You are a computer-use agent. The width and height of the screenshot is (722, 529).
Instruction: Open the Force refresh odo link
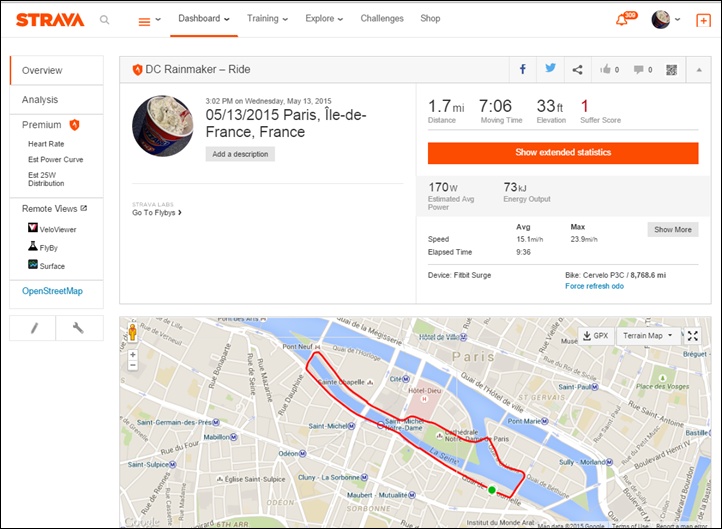click(x=594, y=286)
